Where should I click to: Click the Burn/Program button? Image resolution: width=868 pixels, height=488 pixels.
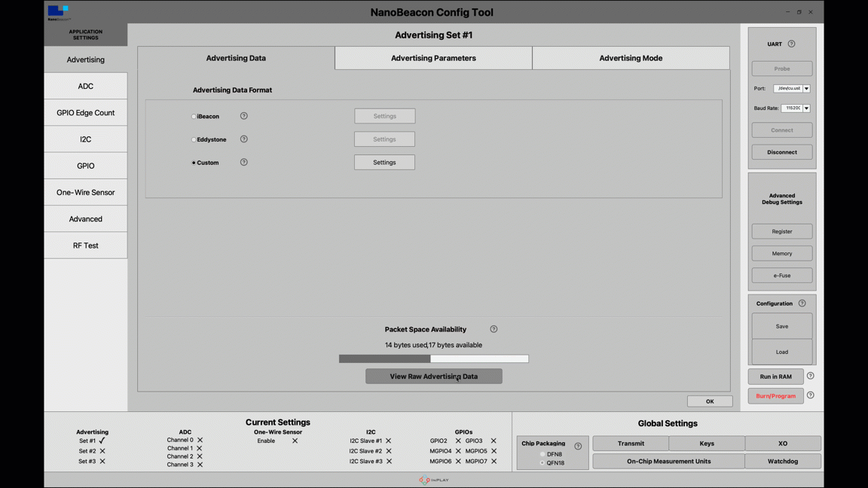[x=775, y=395]
